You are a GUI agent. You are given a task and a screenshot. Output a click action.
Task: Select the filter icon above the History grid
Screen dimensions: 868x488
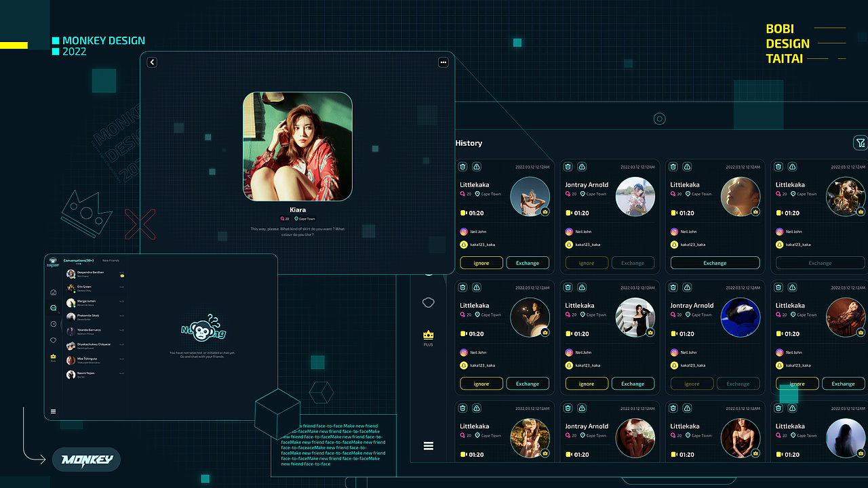point(860,143)
